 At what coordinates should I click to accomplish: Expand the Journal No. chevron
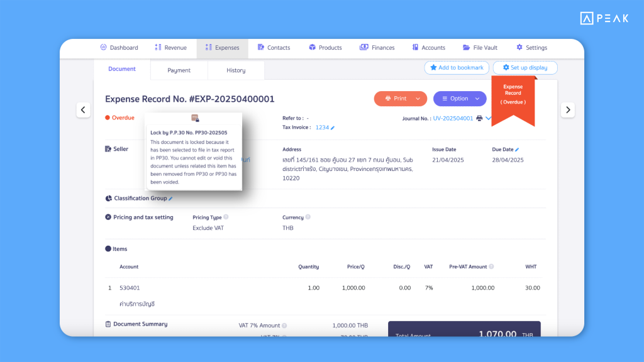pos(487,117)
